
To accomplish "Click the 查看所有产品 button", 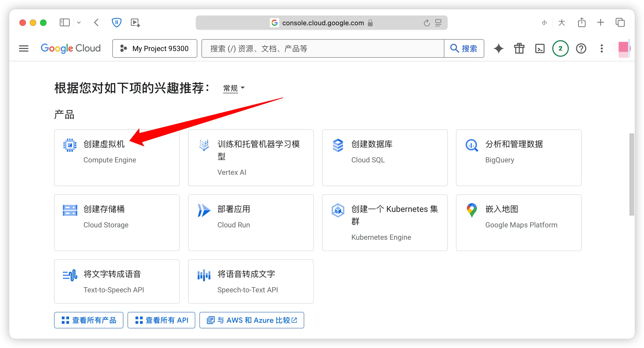I will pos(89,320).
